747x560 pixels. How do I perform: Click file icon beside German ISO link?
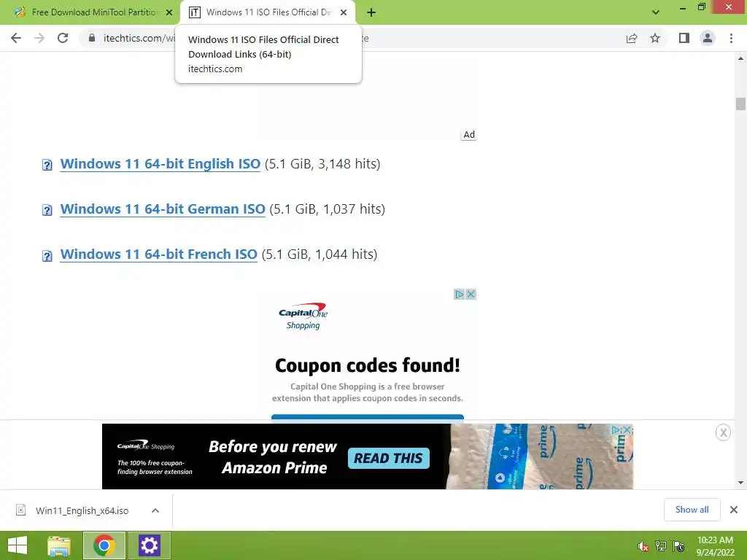point(47,210)
